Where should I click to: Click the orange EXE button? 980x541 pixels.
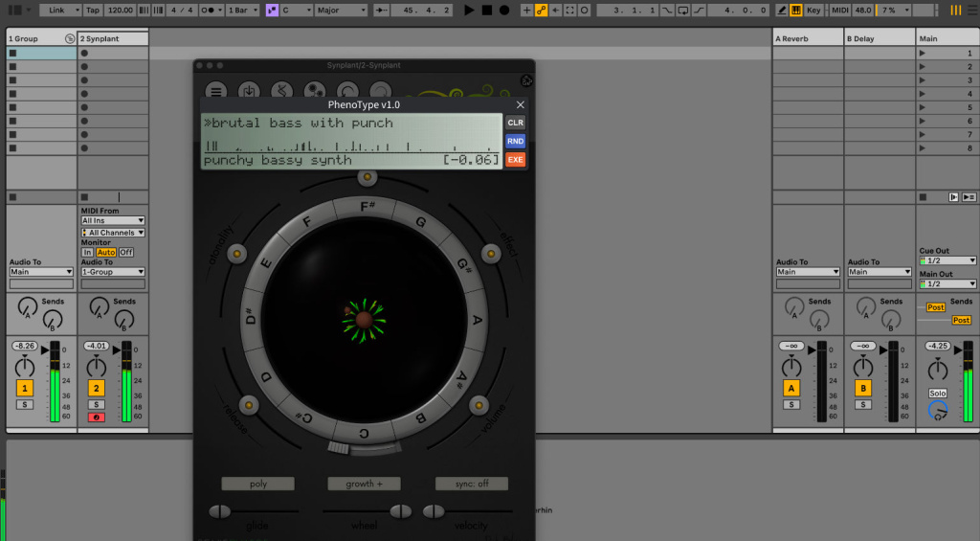(x=516, y=160)
